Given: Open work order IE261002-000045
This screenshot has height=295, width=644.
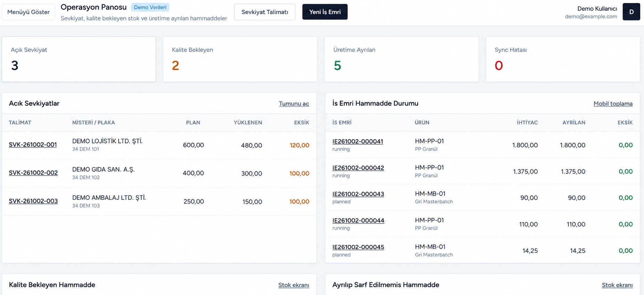Looking at the screenshot, I should point(358,247).
